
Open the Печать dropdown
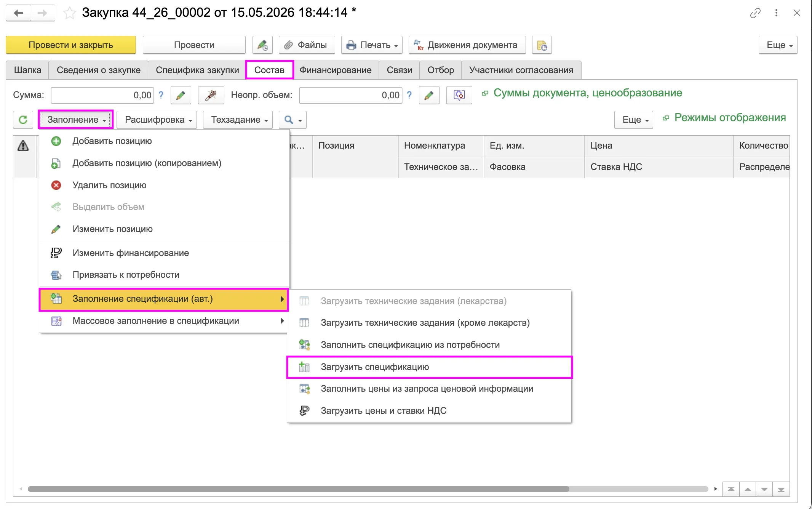coord(372,45)
